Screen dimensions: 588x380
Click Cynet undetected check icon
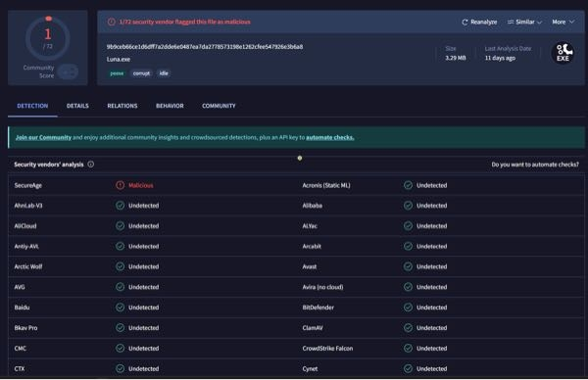[x=408, y=369]
